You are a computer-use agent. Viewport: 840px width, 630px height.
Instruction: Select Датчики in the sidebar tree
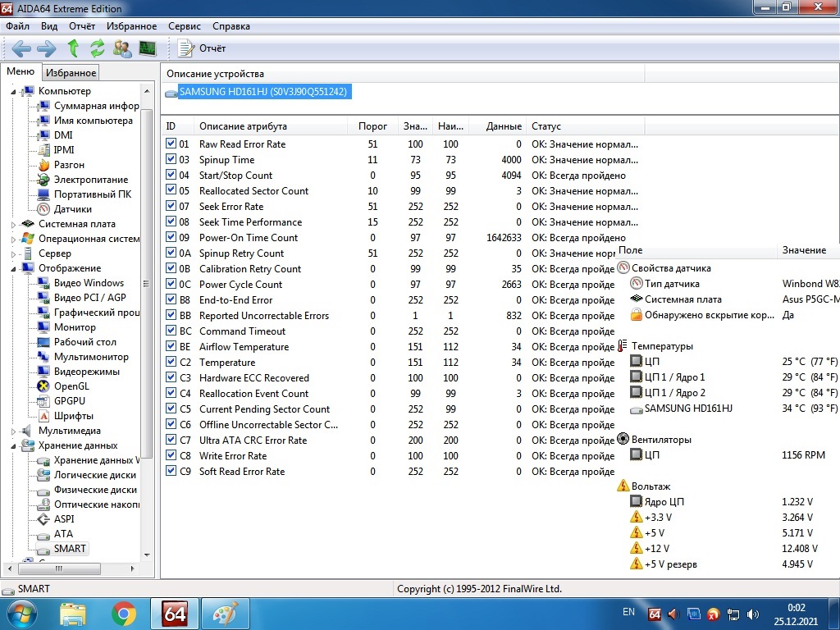coord(72,209)
